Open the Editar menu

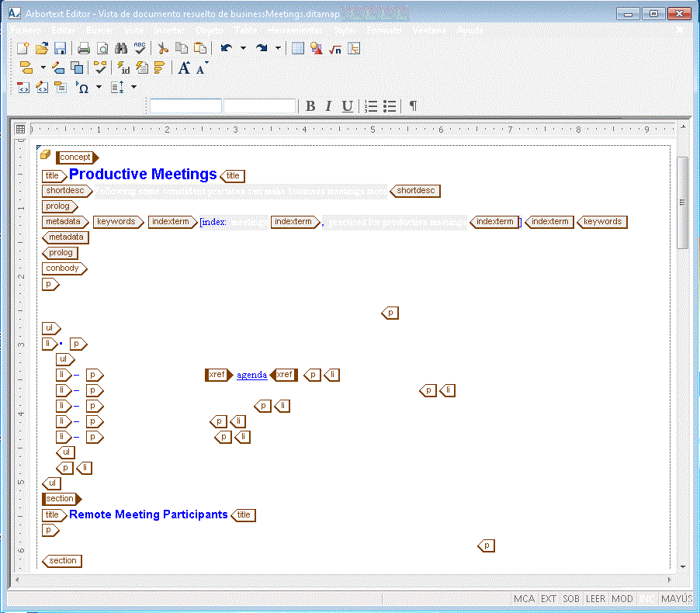[64, 30]
